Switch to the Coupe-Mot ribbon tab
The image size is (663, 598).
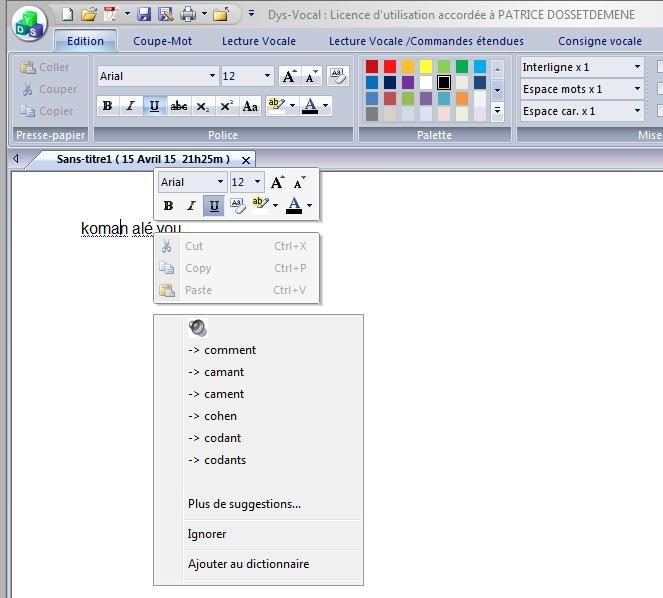pyautogui.click(x=162, y=41)
